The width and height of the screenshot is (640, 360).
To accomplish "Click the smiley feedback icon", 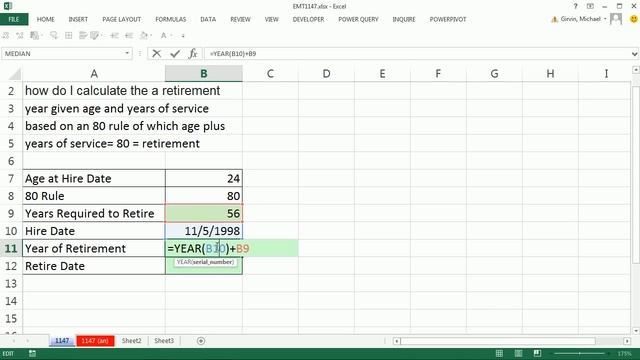I will point(634,19).
